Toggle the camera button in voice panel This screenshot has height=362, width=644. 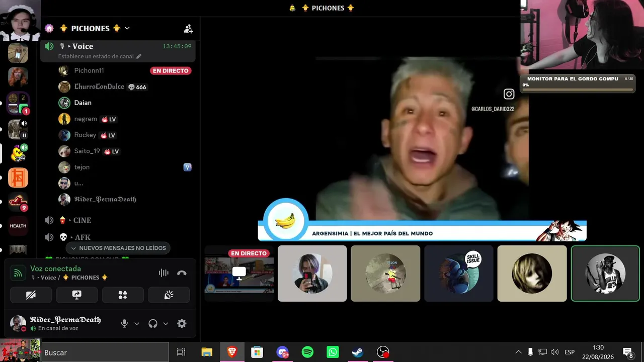[31, 295]
